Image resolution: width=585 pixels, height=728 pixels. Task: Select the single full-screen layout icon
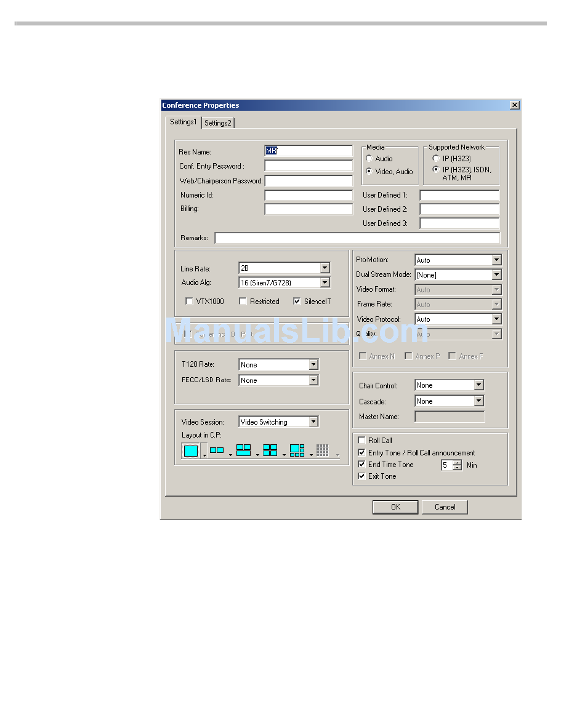(x=190, y=451)
